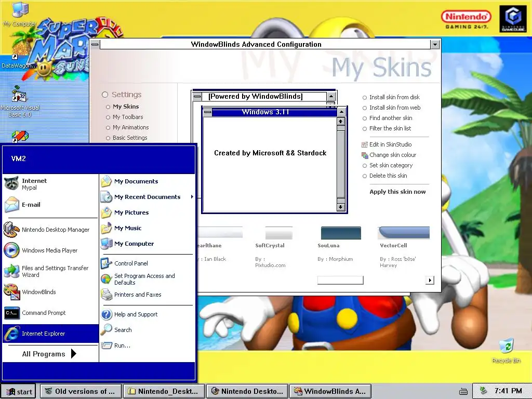Select the Recycle Bin desktop icon
532x399 pixels.
tap(506, 351)
